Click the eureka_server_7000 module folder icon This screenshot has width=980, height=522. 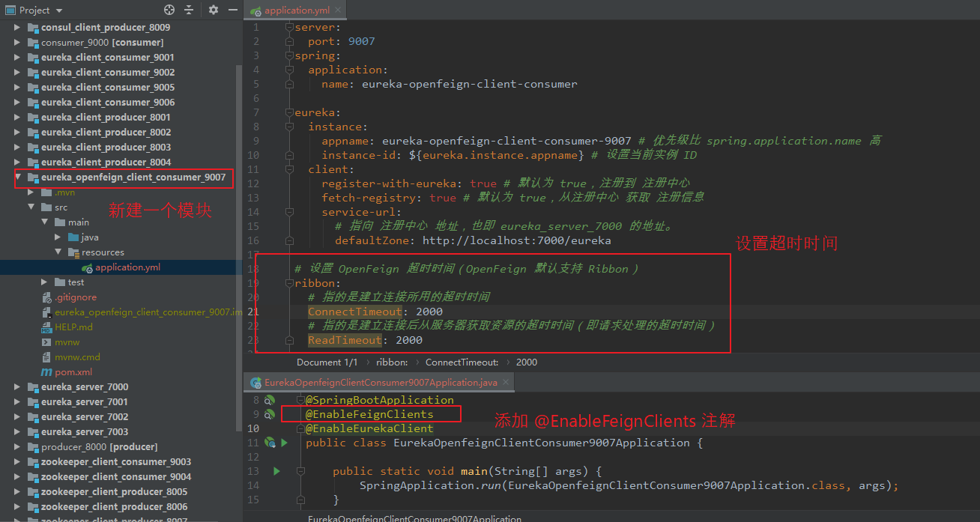pos(33,387)
